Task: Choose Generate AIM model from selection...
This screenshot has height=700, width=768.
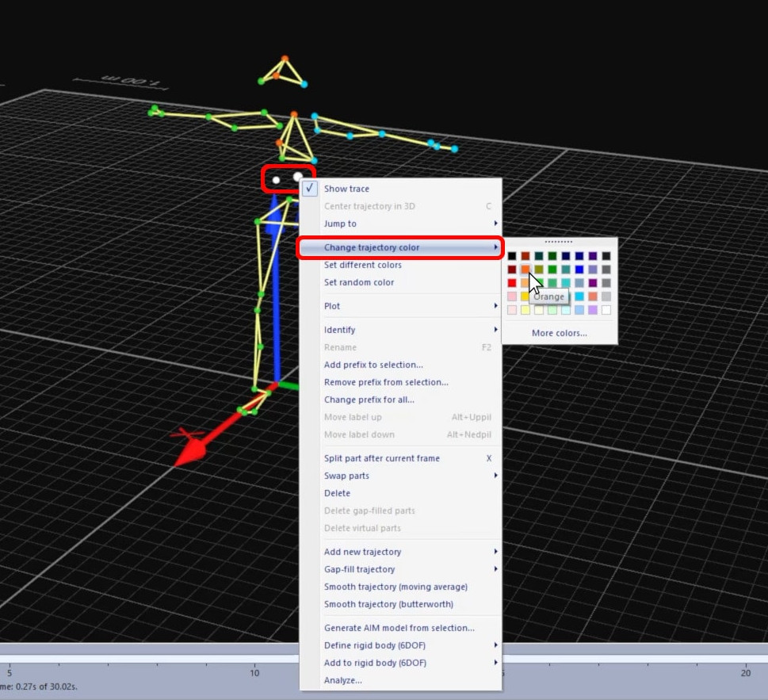Action: (x=399, y=628)
